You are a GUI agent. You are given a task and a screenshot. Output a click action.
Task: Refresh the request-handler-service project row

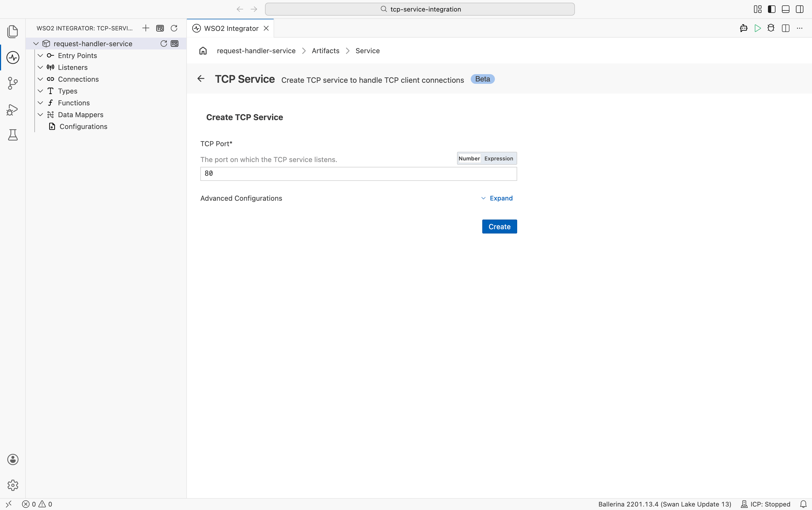[164, 44]
